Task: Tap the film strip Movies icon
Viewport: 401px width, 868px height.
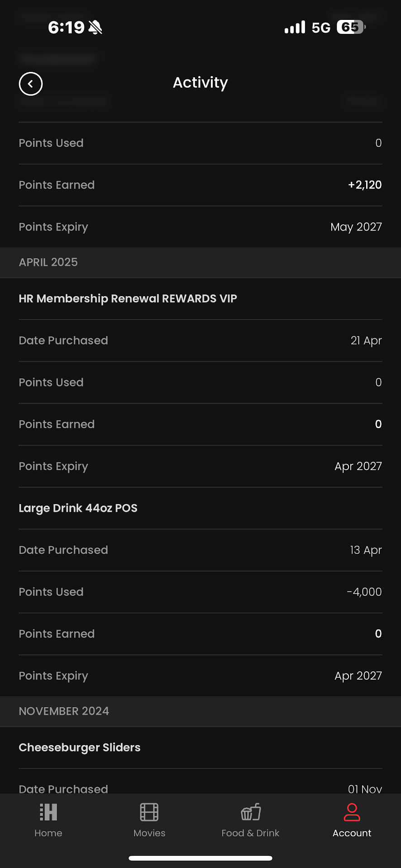Action: (149, 812)
